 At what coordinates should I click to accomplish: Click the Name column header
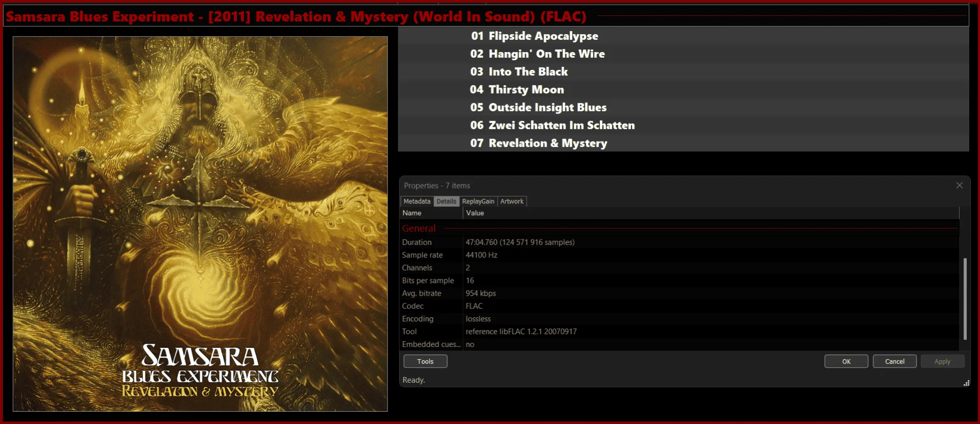[x=431, y=213]
